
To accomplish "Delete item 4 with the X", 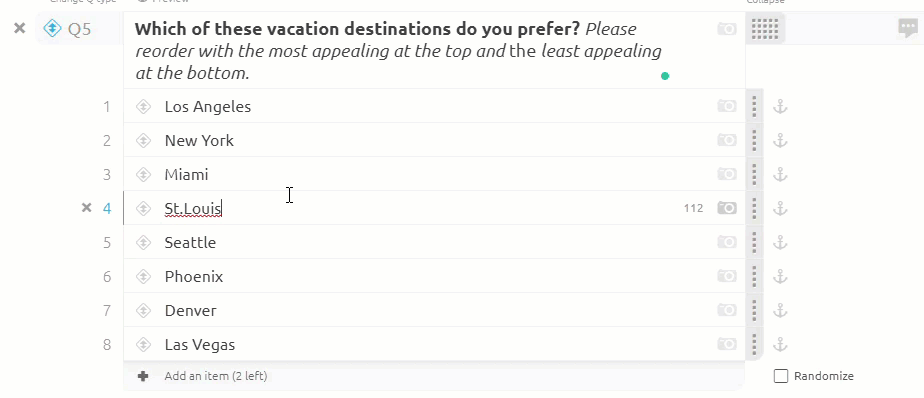I will [x=87, y=208].
